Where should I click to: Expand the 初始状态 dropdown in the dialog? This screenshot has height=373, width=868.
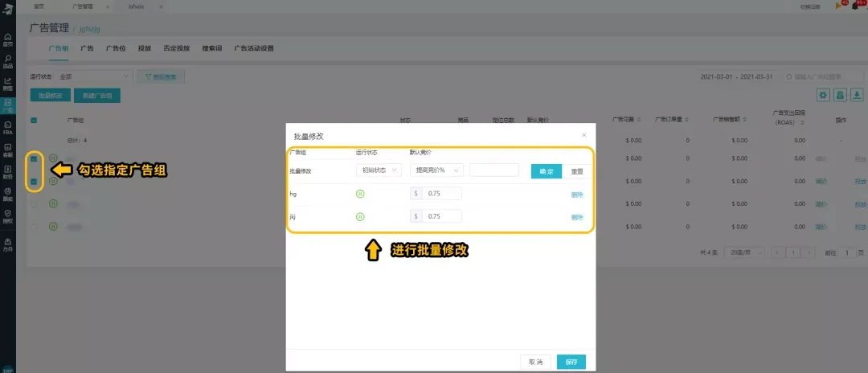coord(379,170)
